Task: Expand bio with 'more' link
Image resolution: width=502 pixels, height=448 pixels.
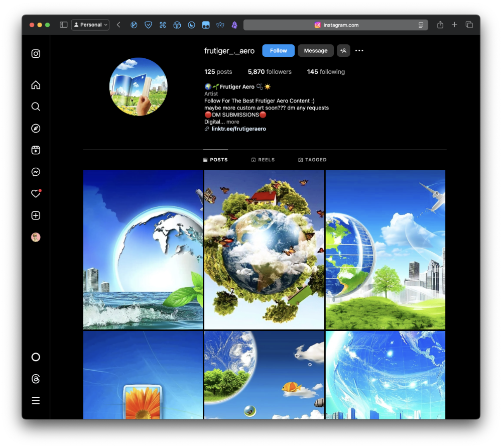Action: pos(233,122)
